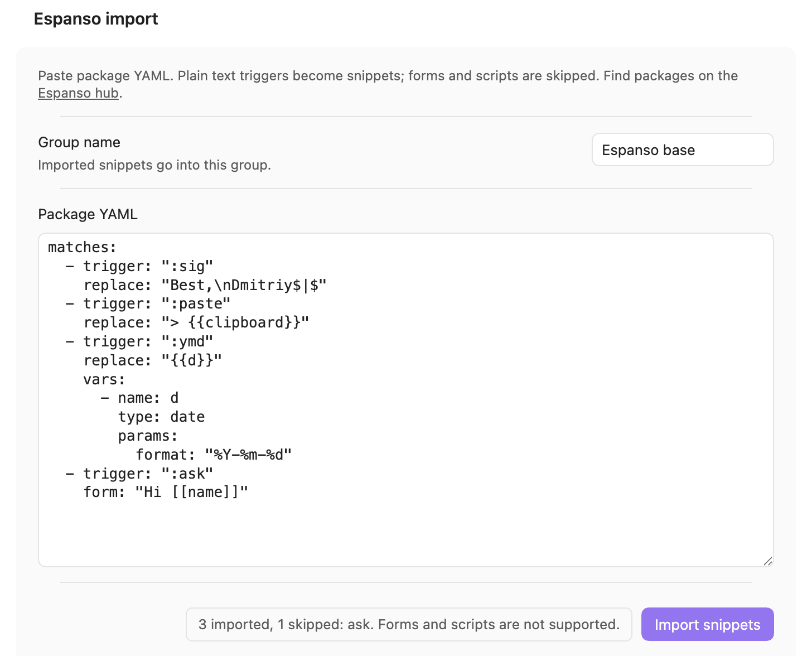Click the '{{d}}' replace line
This screenshot has height=656, width=812.
153,360
